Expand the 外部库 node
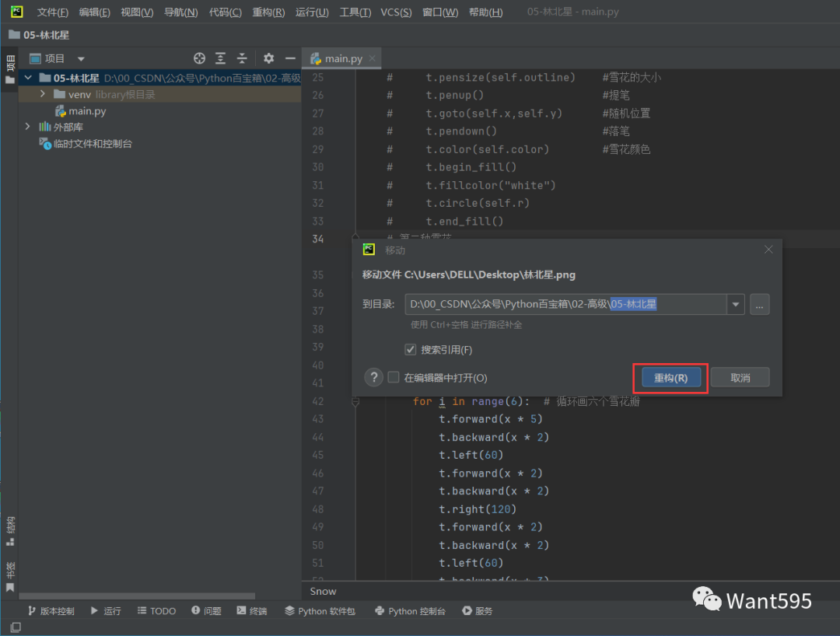 28,127
